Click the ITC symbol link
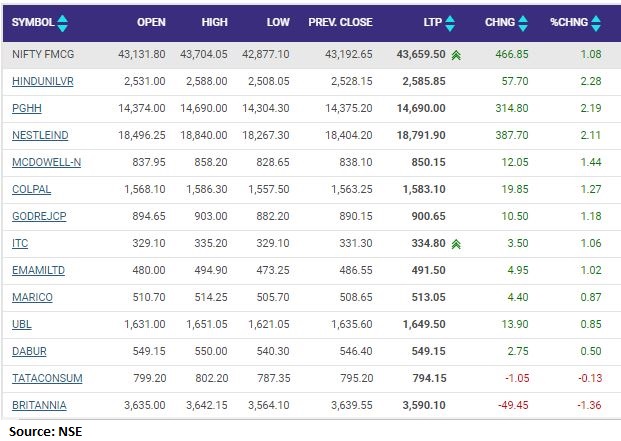 [x=20, y=243]
